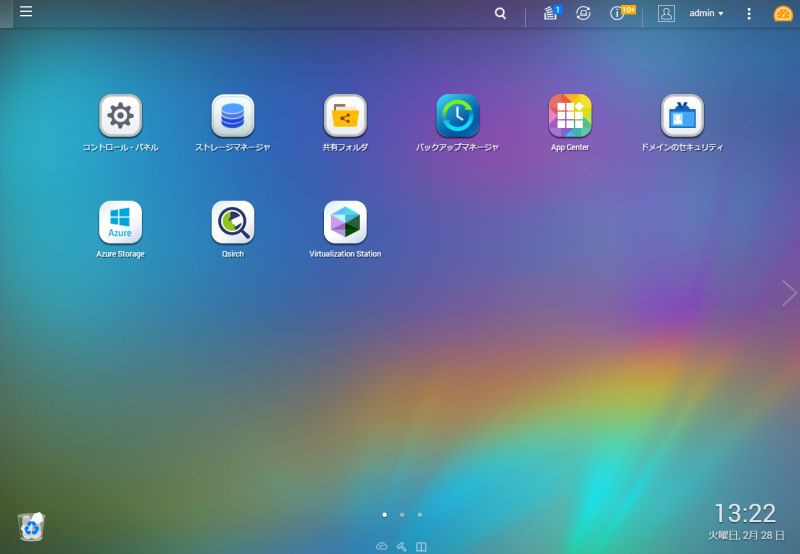Click the help book icon at bottom
This screenshot has width=800, height=554.
[x=421, y=546]
